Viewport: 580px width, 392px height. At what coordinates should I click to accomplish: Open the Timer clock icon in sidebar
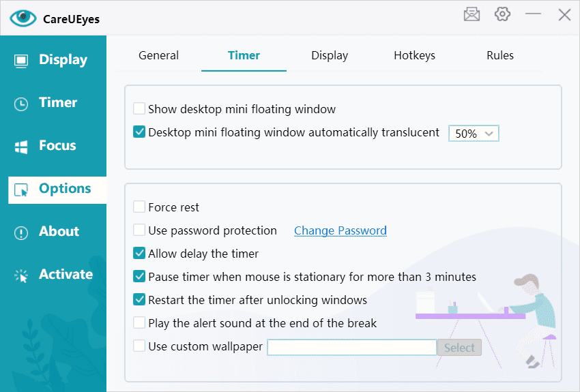click(x=21, y=104)
